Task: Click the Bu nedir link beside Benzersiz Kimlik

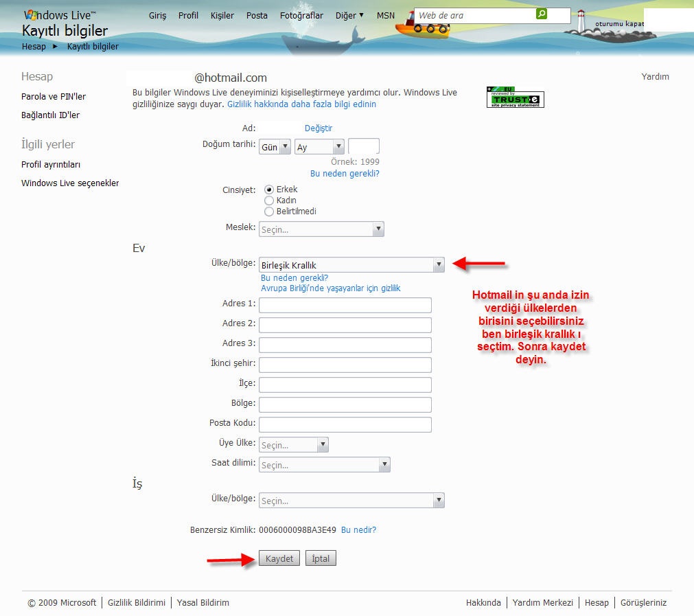Action: coord(358,529)
